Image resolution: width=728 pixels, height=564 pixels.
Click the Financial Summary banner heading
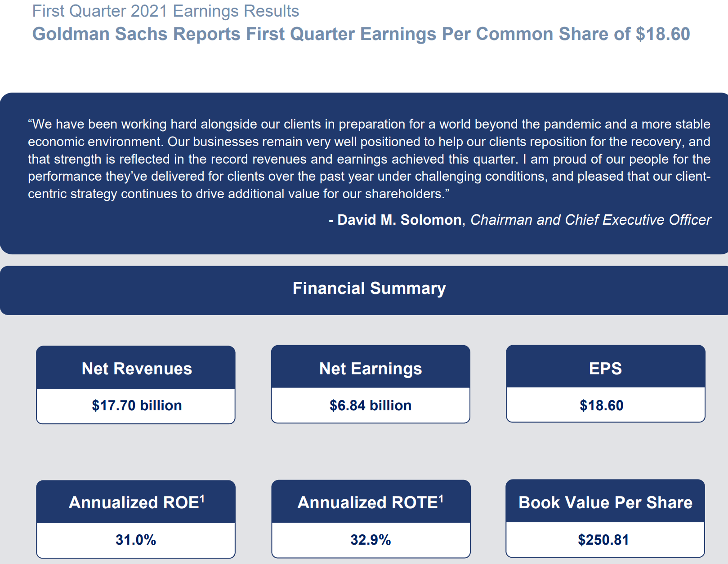369,288
